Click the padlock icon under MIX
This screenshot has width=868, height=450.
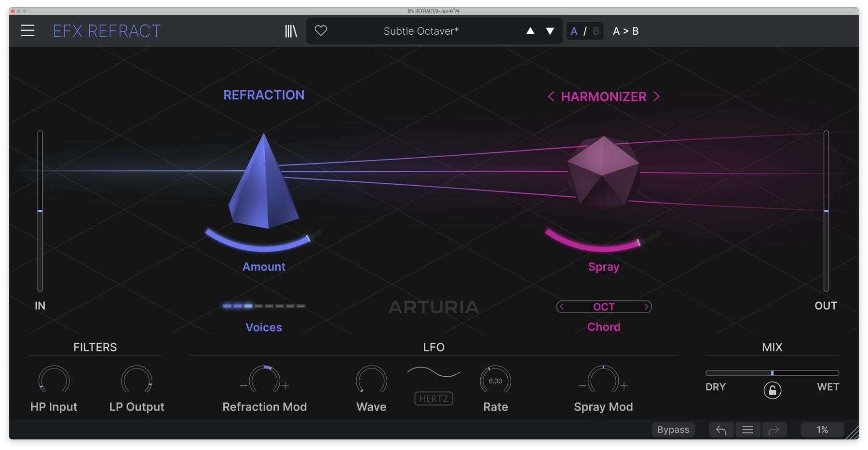(773, 390)
